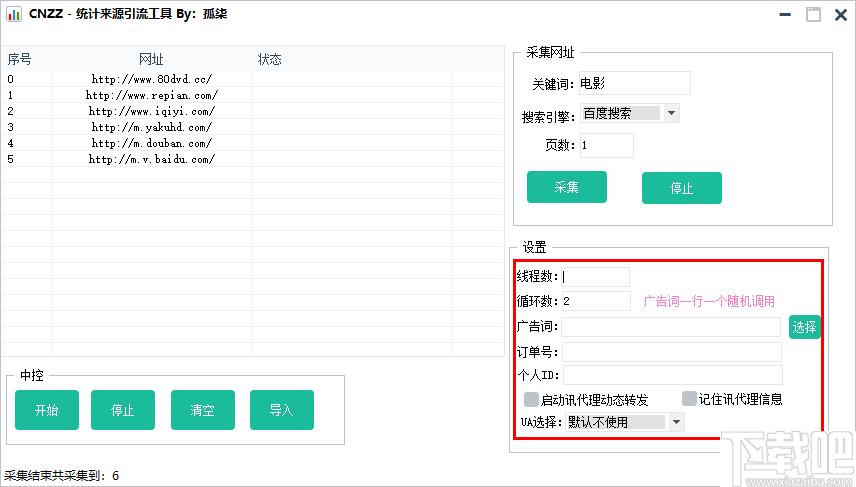The image size is (856, 487).
Task: Maximize the CNZZ window
Action: tap(813, 15)
